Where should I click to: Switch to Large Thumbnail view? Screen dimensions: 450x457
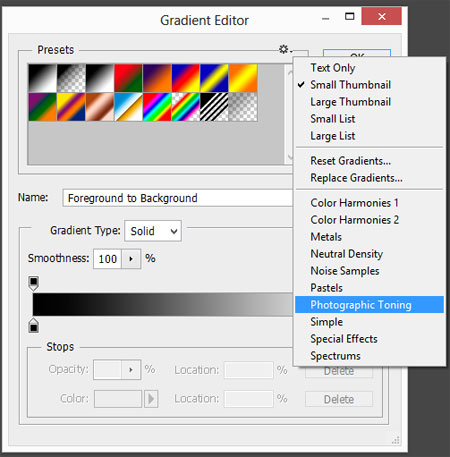tap(369, 102)
